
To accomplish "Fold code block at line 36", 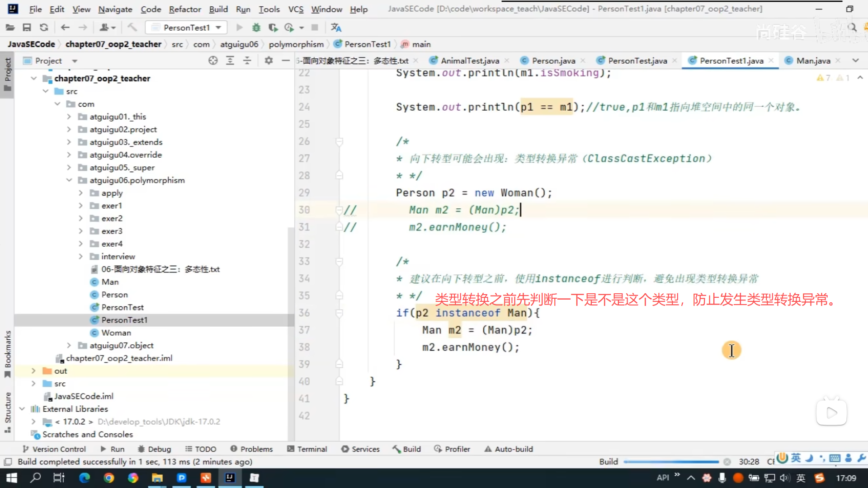I will point(339,313).
